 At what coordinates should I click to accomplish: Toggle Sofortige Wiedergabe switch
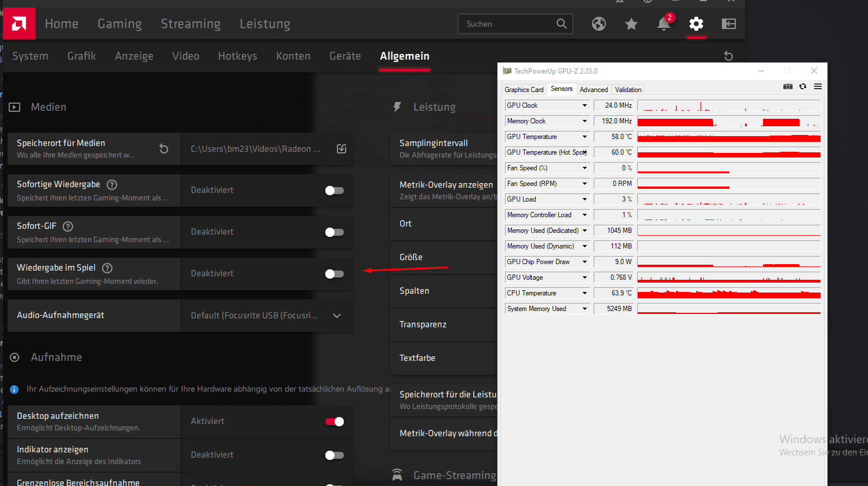335,191
